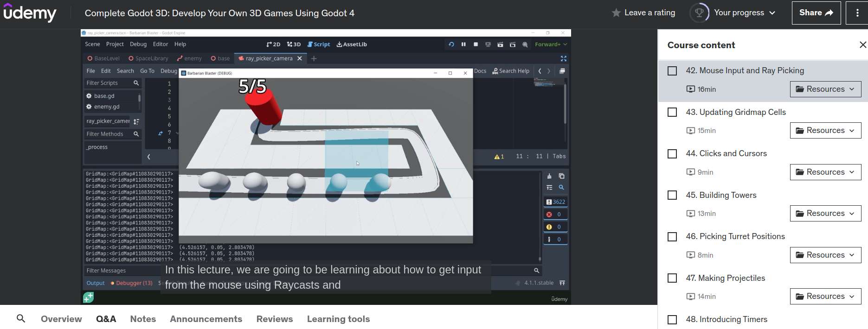Click the Udemy logo
This screenshot has width=868, height=329.
[30, 13]
